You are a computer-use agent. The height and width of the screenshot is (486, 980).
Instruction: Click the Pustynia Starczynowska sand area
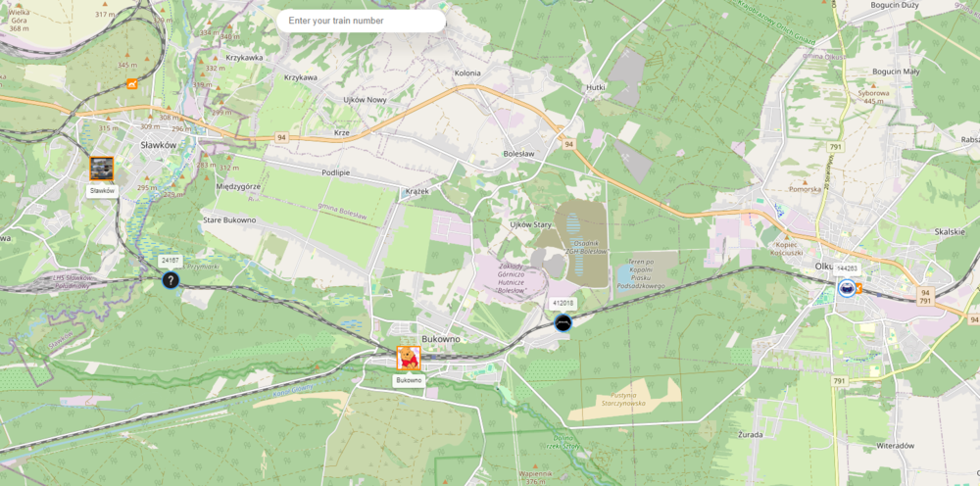625,400
